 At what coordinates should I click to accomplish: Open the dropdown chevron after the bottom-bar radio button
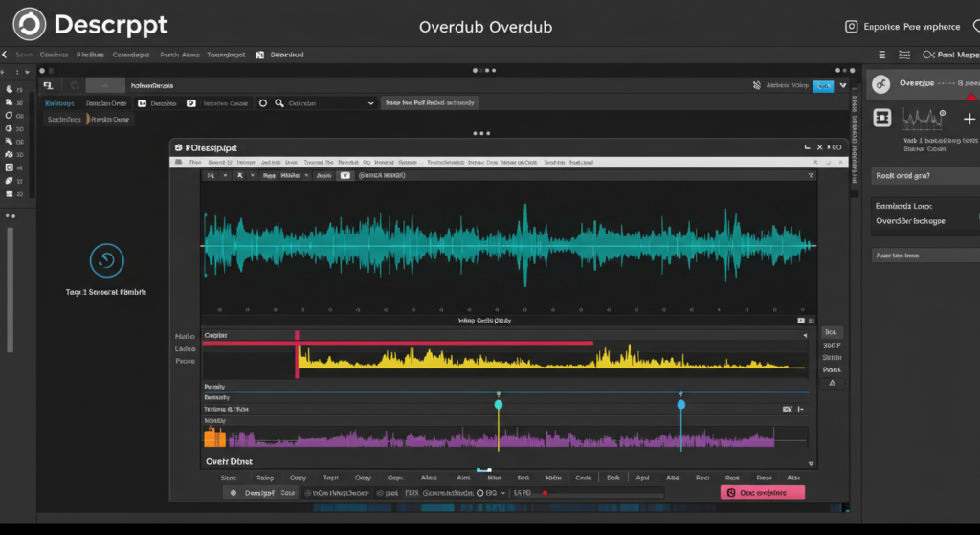(503, 493)
